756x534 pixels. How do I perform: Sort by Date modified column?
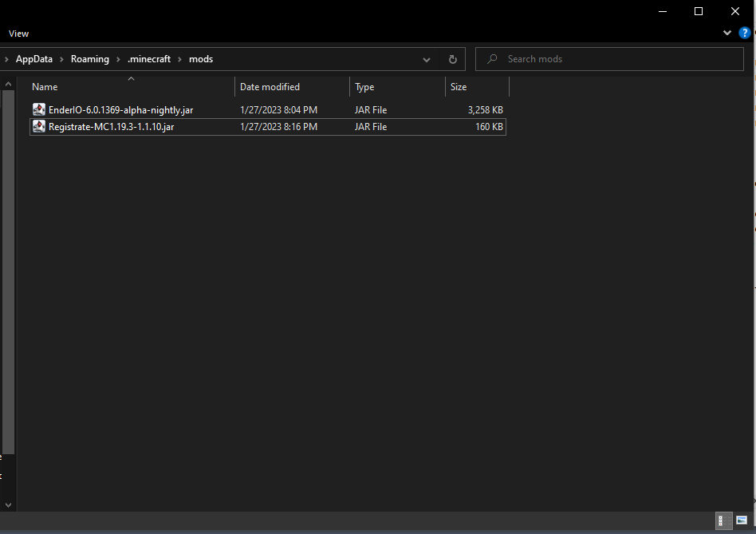[292, 87]
